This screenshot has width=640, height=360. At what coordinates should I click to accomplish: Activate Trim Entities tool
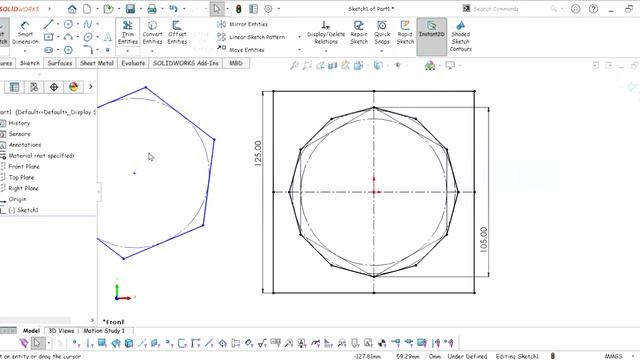coord(128,32)
